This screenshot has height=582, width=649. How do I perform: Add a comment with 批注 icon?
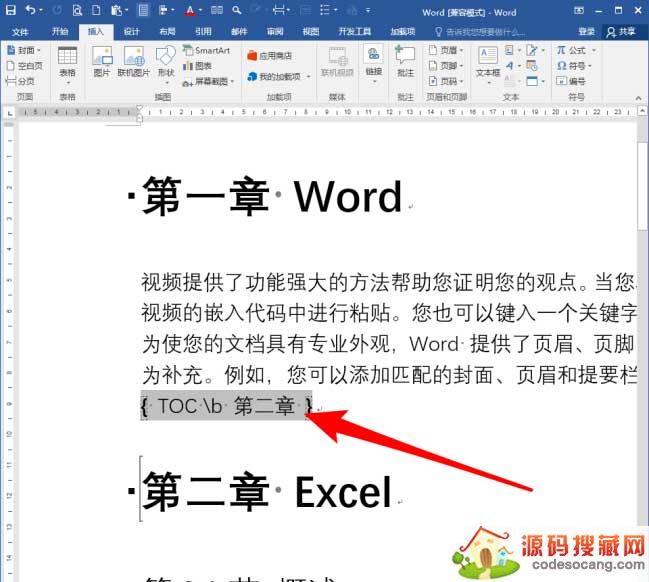[405, 60]
